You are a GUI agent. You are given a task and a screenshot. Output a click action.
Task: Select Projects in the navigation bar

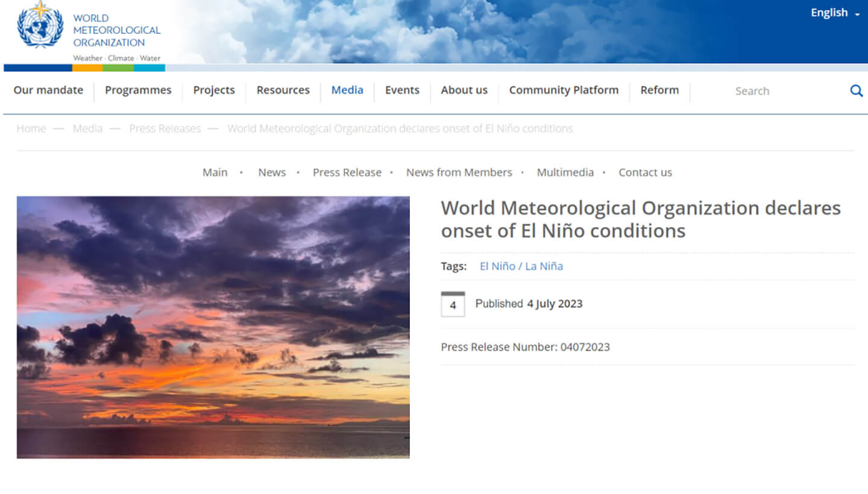pyautogui.click(x=214, y=90)
